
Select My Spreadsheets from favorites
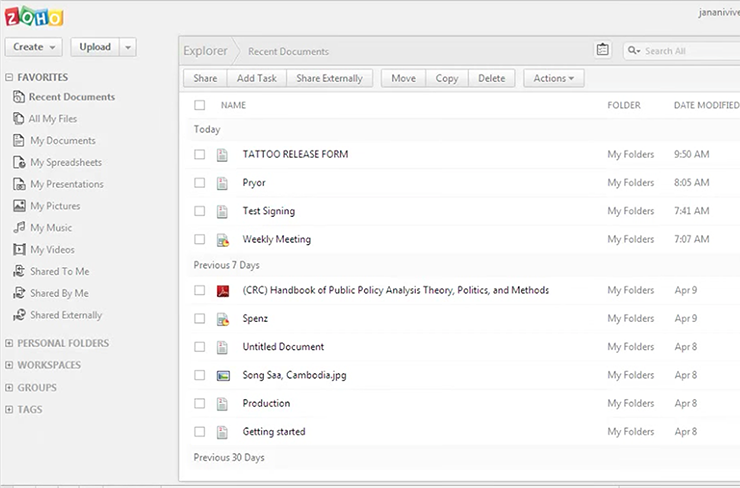[65, 162]
